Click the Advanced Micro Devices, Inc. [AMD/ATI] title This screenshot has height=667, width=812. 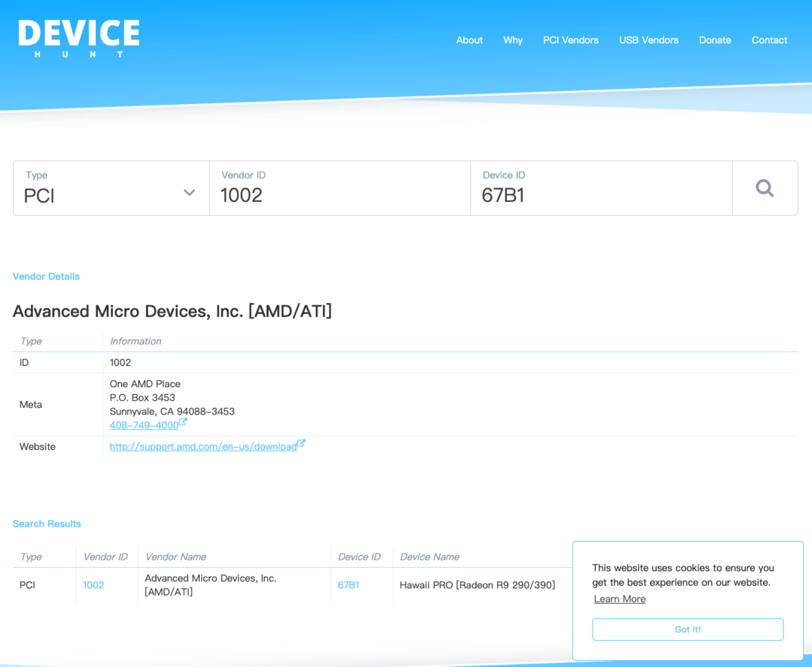[x=173, y=312]
